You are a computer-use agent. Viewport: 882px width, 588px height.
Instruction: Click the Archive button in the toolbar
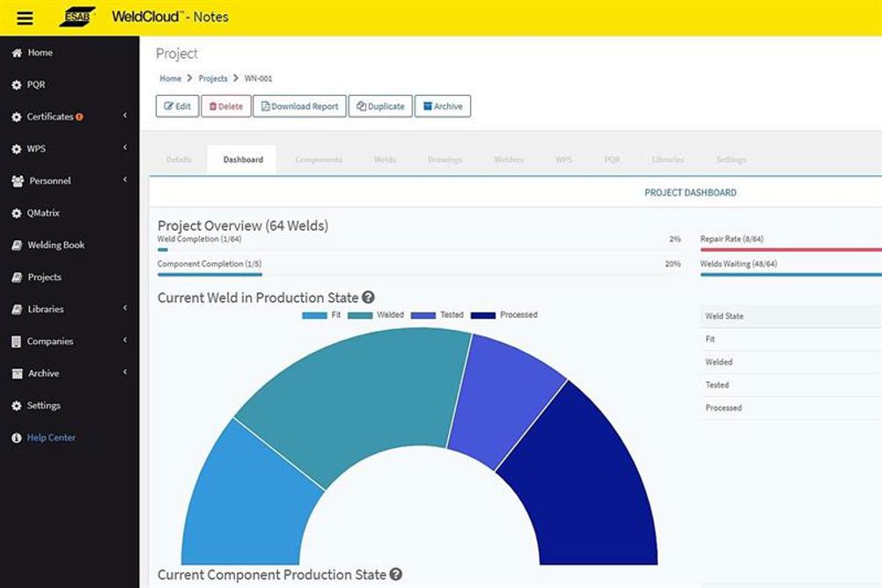[x=443, y=107]
